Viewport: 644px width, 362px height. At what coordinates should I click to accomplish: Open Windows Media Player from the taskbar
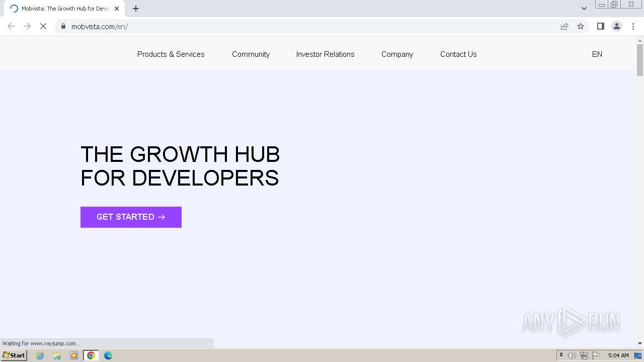(74, 355)
